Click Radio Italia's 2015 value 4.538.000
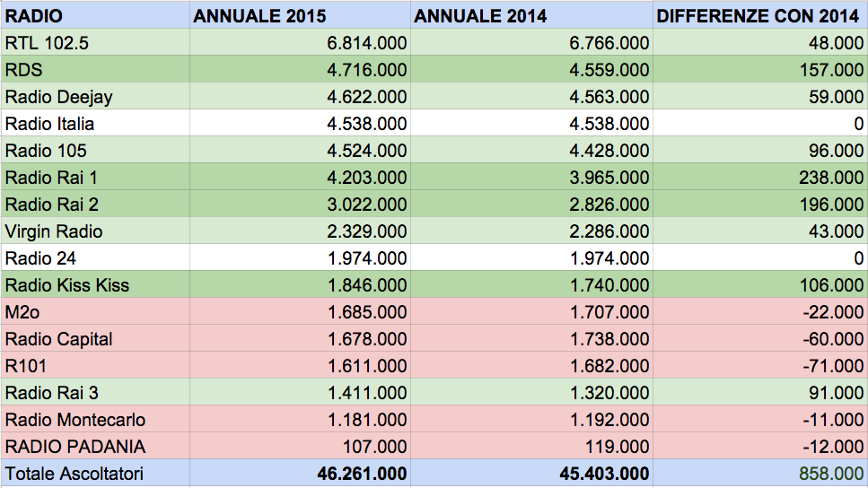Image resolution: width=868 pixels, height=488 pixels. tap(300, 124)
